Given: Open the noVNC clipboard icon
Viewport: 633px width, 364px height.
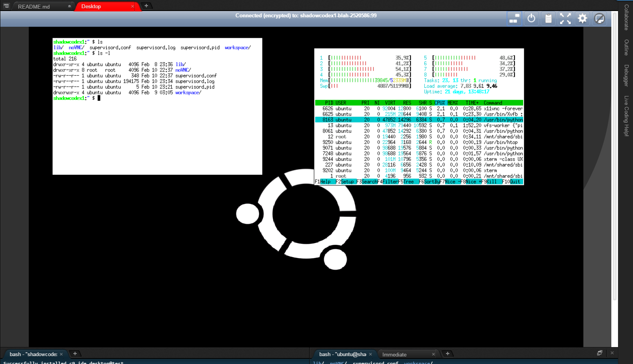Looking at the screenshot, I should tap(548, 18).
